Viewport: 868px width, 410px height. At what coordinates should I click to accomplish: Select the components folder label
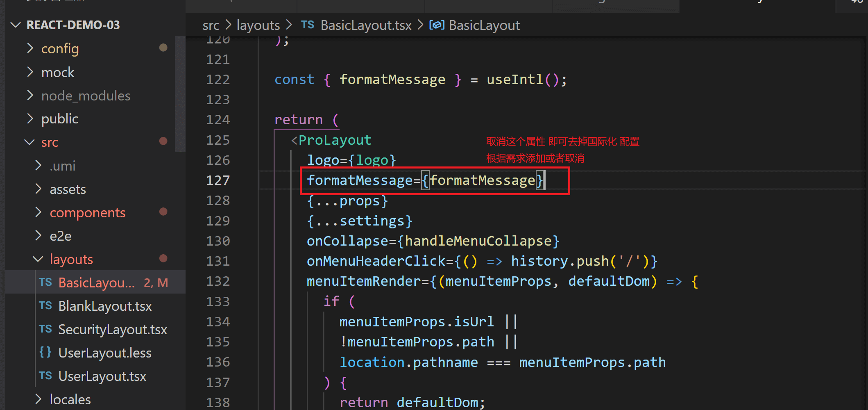[87, 213]
